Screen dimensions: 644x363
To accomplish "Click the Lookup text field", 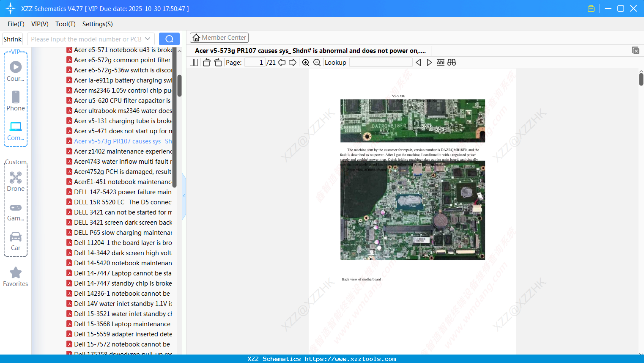I will pos(381,63).
